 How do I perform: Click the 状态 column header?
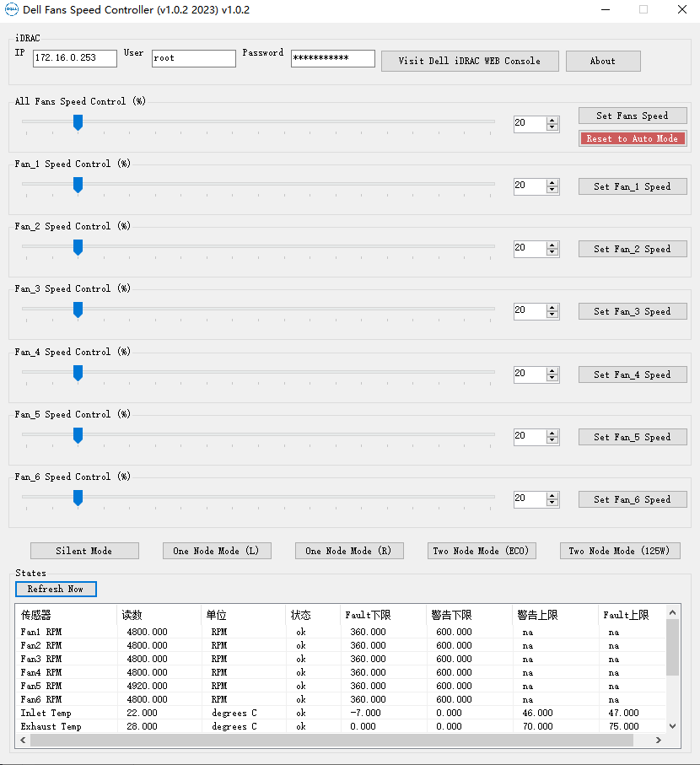point(313,615)
